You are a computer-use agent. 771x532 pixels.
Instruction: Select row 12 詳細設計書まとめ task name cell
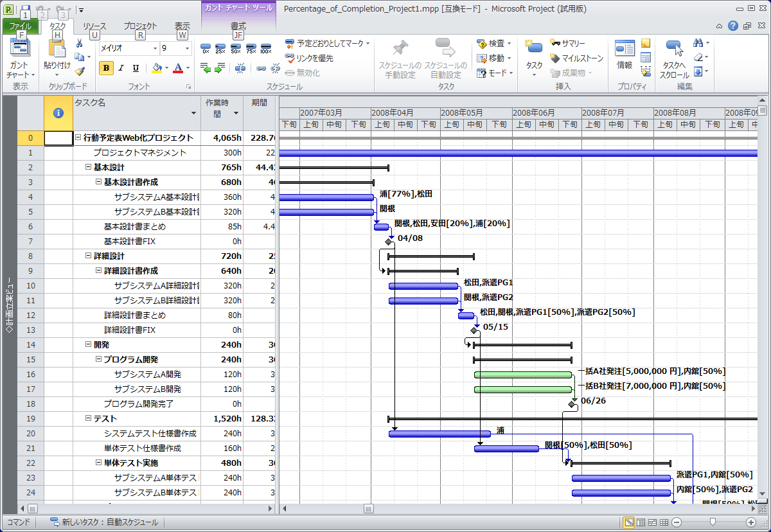coord(136,315)
